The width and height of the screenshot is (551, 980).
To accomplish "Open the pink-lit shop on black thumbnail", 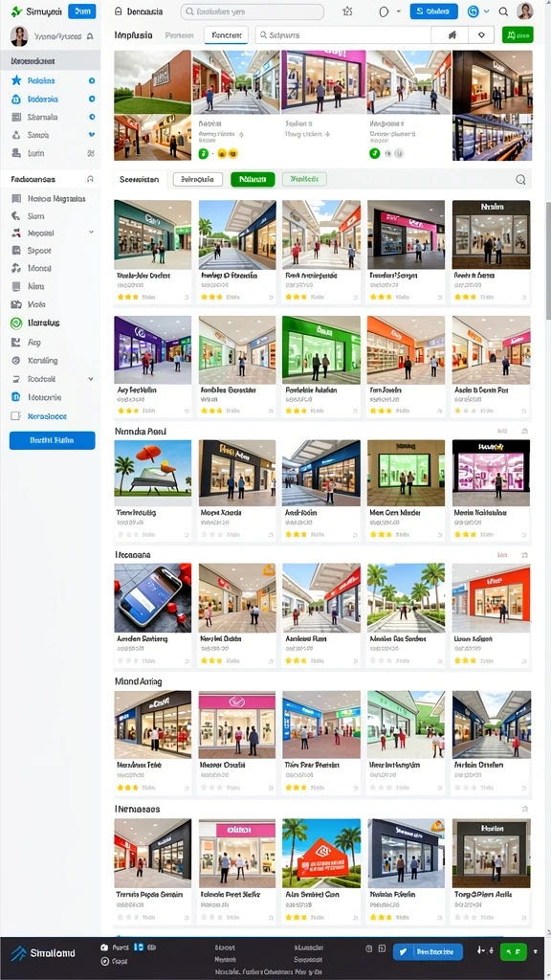I will point(491,473).
